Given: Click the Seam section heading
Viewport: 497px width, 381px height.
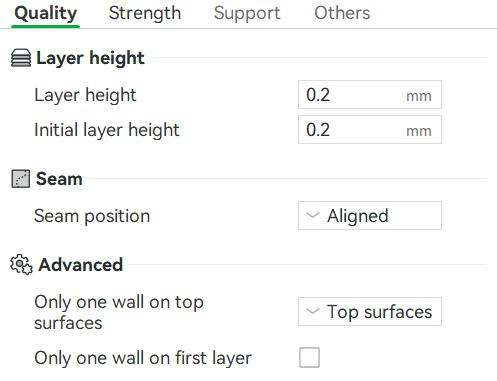Looking at the screenshot, I should (59, 179).
